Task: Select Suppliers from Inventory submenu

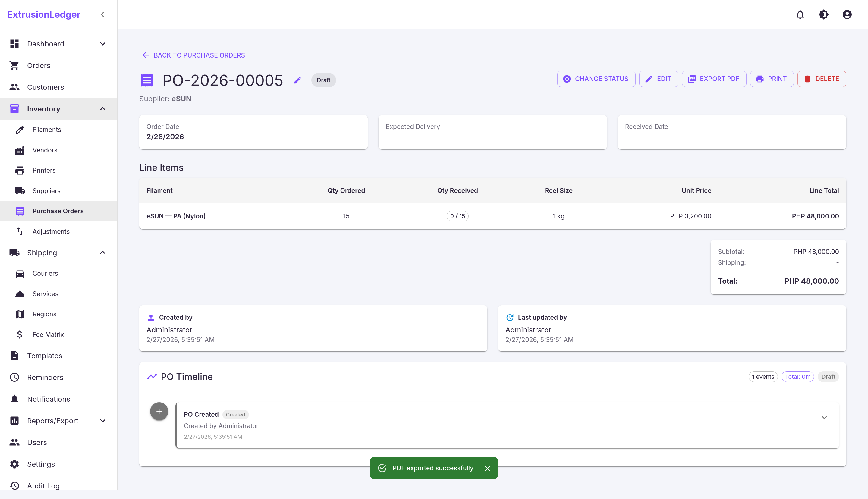Action: pos(46,191)
